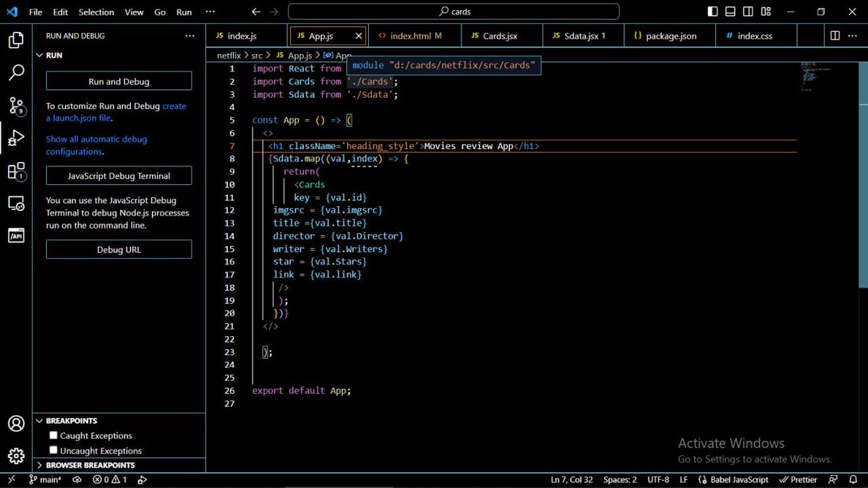Open the Selection menu
The width and height of the screenshot is (868, 488).
pos(96,12)
